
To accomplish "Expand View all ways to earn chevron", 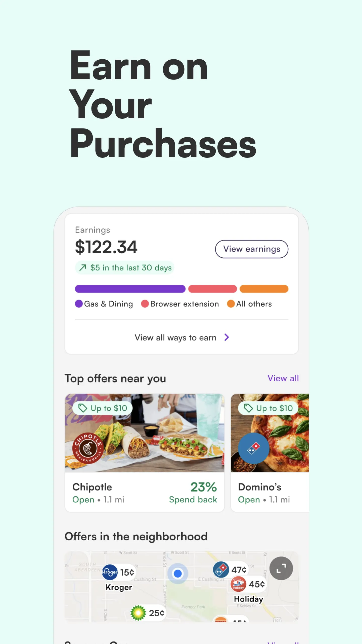I will click(x=227, y=337).
